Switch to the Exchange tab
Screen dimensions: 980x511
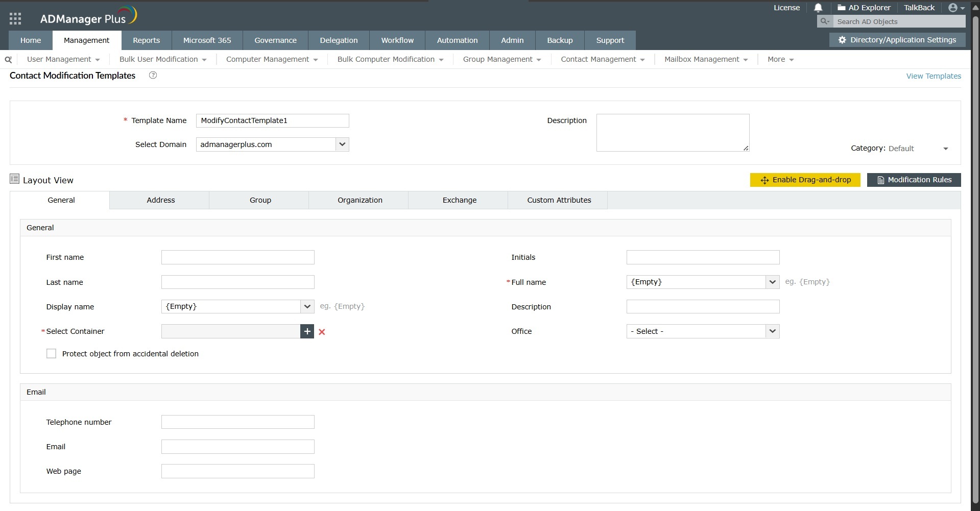459,200
